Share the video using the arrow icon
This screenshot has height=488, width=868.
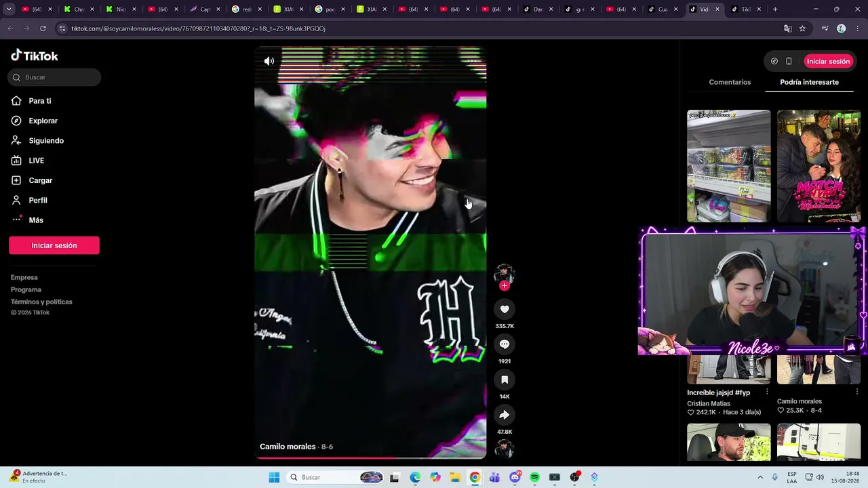click(x=505, y=415)
